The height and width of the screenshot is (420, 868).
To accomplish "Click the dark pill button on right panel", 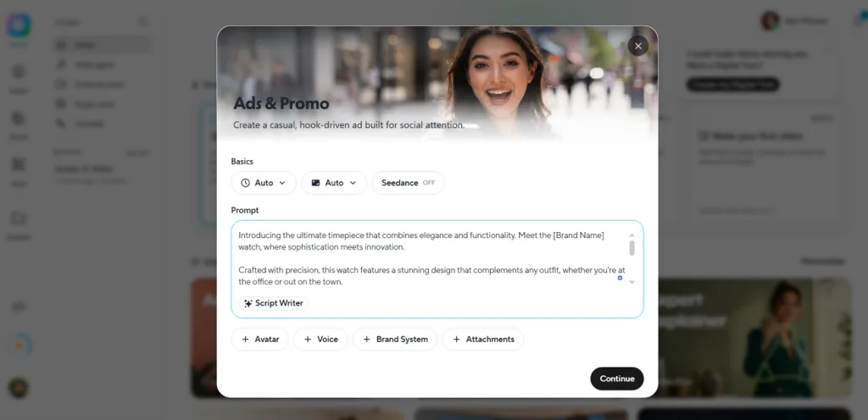I will pos(733,85).
